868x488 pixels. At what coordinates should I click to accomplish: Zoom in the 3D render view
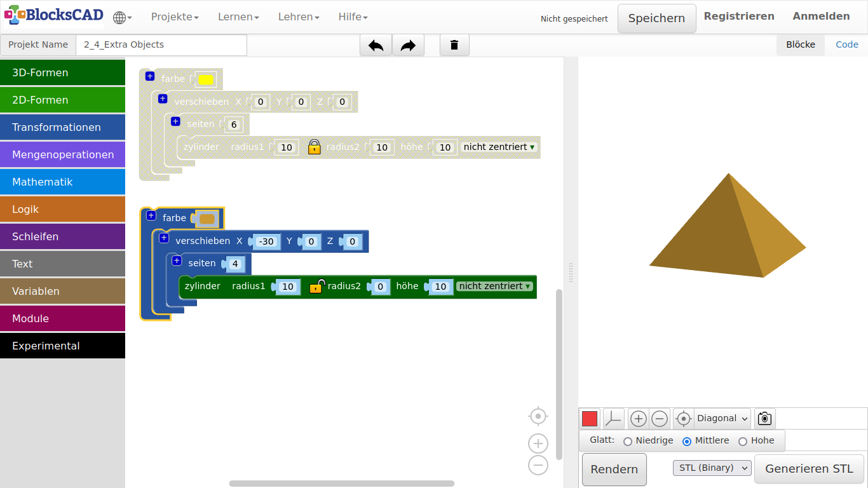[x=638, y=419]
